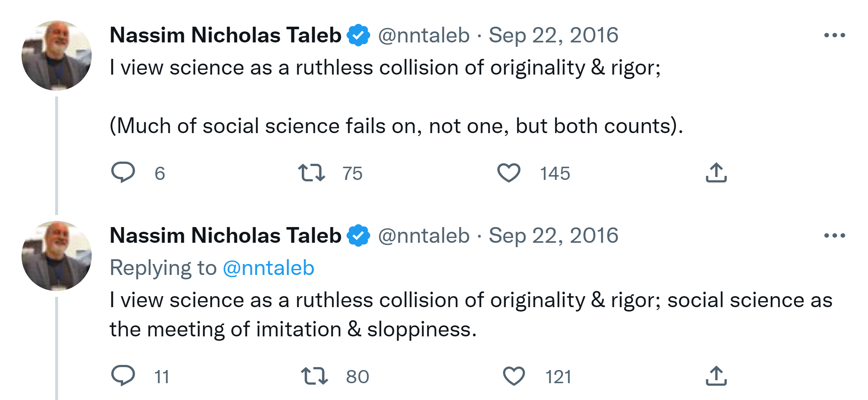Open author name on the second tweet
Viewport: 868px width, 400px height.
pos(225,235)
